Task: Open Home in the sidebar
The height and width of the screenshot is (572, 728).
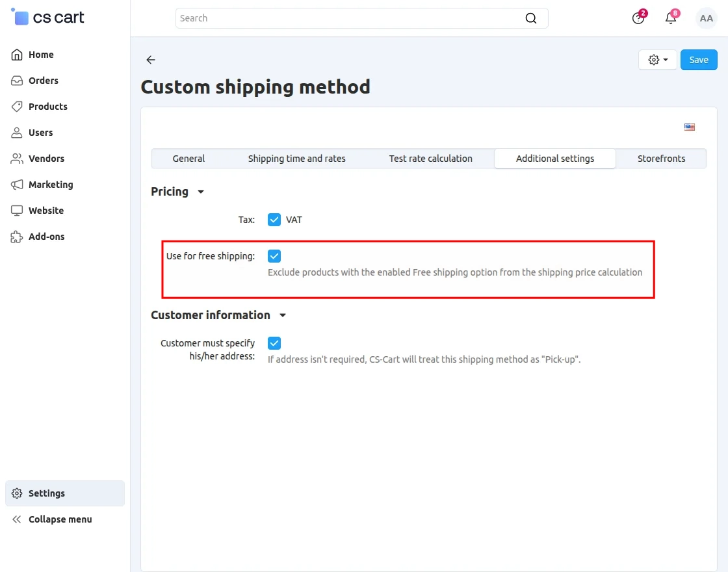Action: click(x=41, y=55)
